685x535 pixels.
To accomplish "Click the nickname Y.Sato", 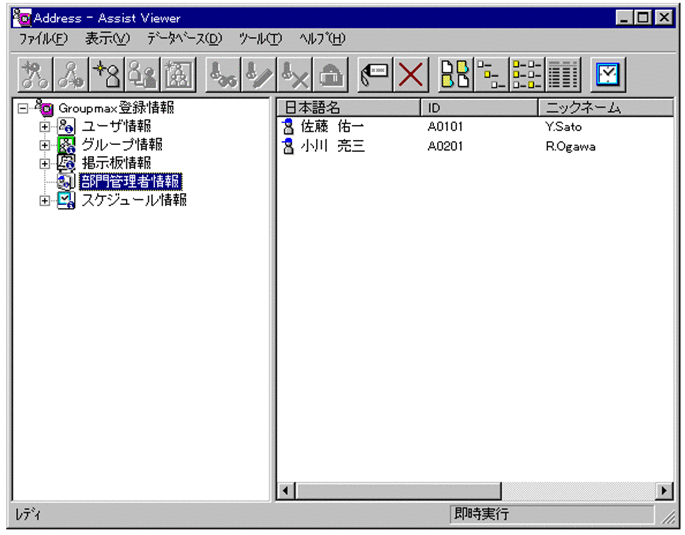I will pos(563,127).
